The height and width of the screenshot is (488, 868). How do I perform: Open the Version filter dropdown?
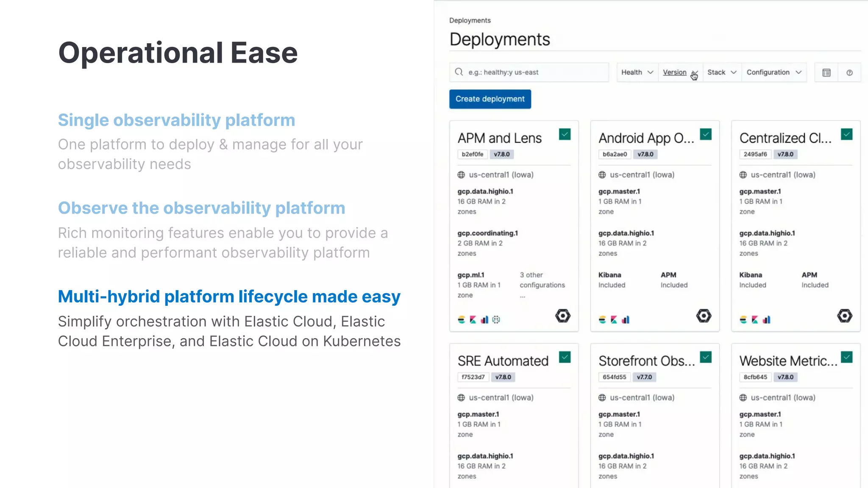tap(680, 72)
